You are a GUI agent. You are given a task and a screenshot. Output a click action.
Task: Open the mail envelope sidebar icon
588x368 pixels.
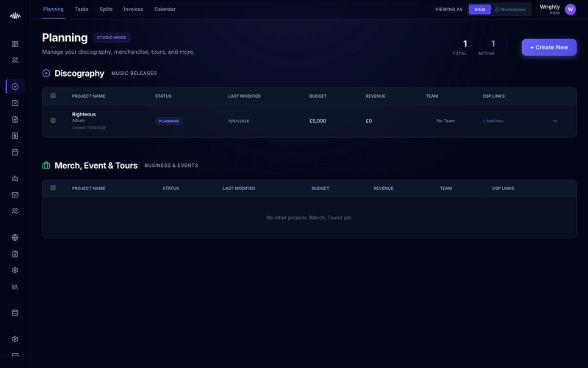(x=15, y=194)
